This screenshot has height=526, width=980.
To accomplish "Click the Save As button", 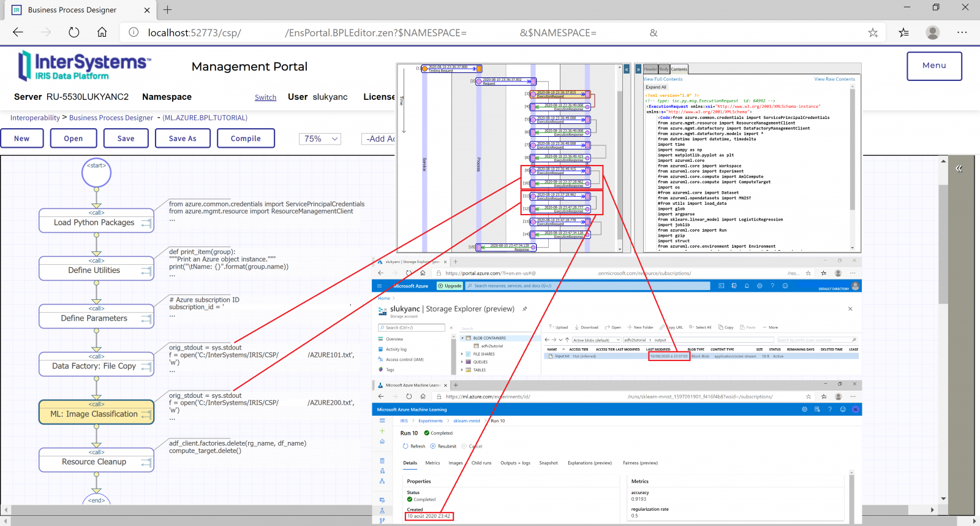I will coord(183,139).
